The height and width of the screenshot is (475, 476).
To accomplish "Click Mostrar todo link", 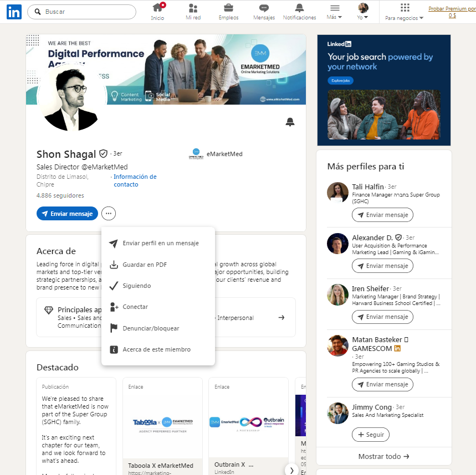I will 383,457.
